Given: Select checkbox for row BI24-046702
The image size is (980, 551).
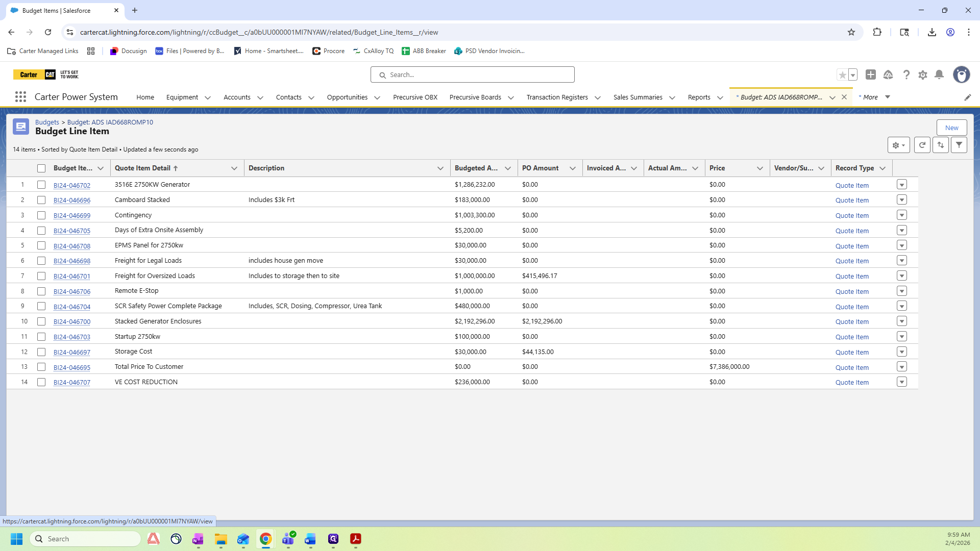Looking at the screenshot, I should [41, 185].
